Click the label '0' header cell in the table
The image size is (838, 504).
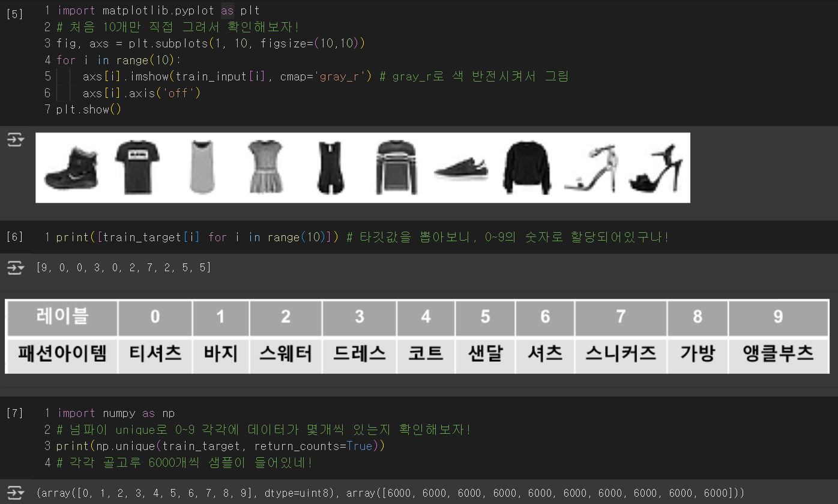155,317
